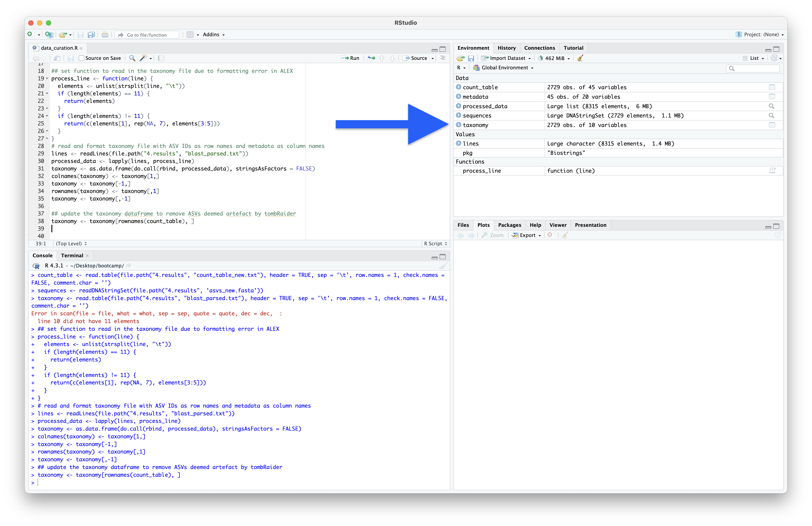View the process_line function source icon
Image resolution: width=812 pixels, height=526 pixels.
772,171
